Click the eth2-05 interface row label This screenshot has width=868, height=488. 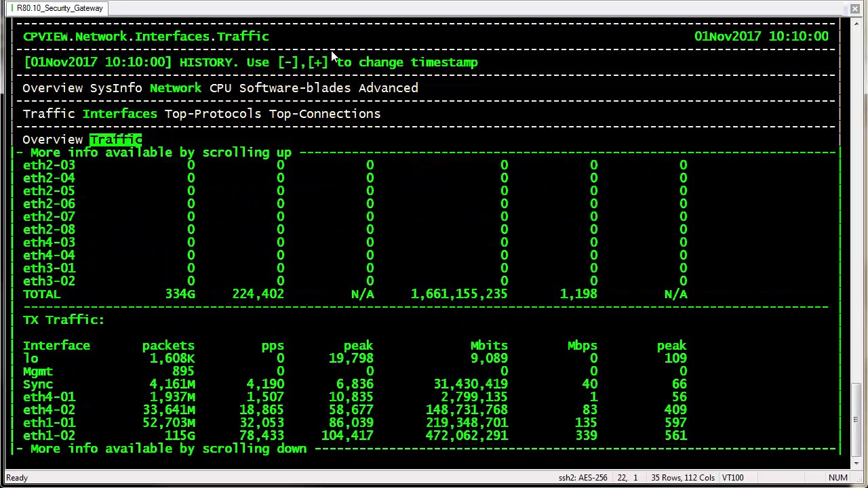pyautogui.click(x=49, y=191)
